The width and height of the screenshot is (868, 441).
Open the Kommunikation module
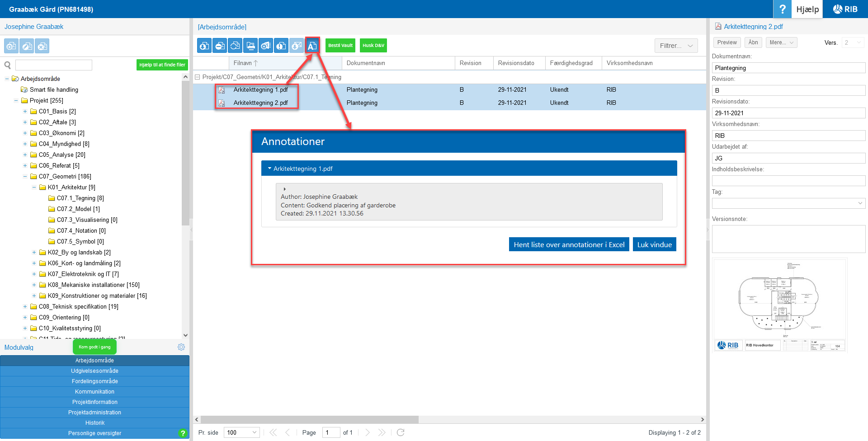point(94,392)
